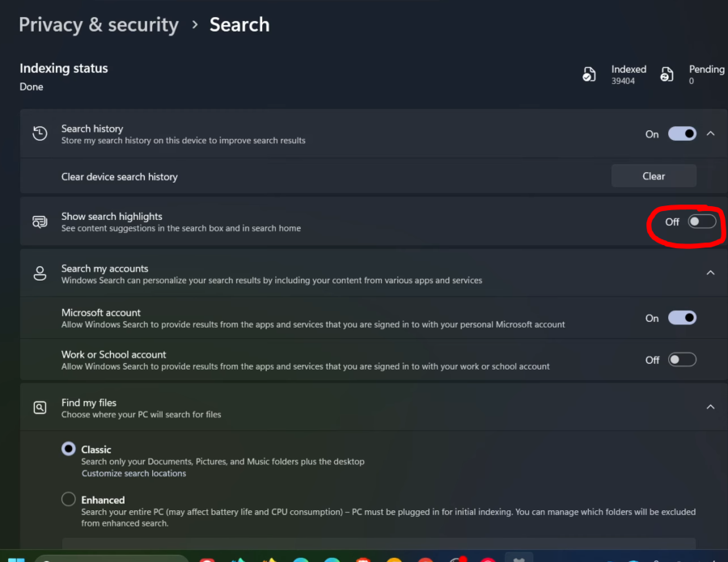
Task: Go back to Privacy & security breadcrumb
Action: 99,25
